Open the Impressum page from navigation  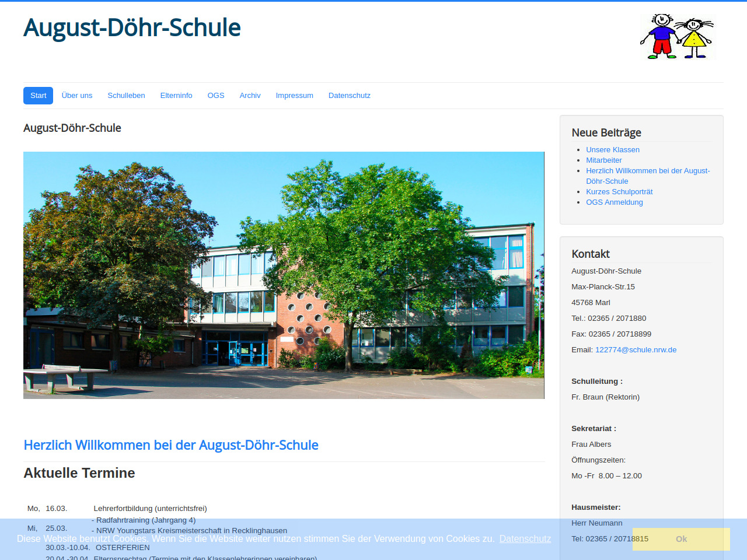(x=294, y=96)
